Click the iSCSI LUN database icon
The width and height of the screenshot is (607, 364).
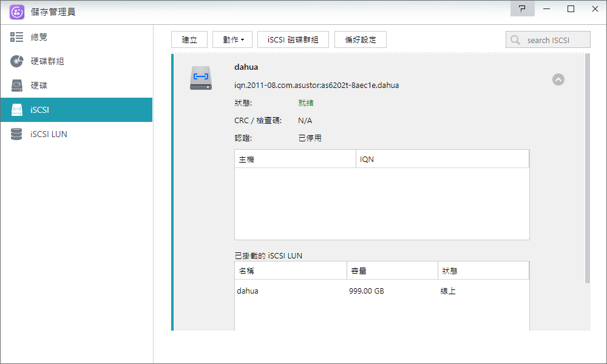[17, 134]
